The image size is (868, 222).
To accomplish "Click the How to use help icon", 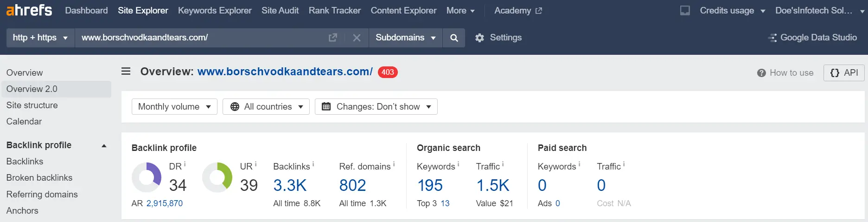I will 761,73.
